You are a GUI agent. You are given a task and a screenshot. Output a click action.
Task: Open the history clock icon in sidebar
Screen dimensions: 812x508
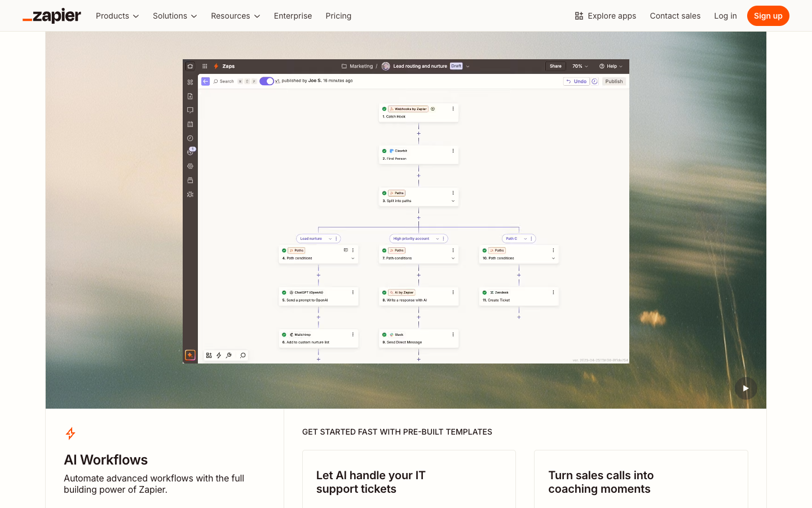190,138
